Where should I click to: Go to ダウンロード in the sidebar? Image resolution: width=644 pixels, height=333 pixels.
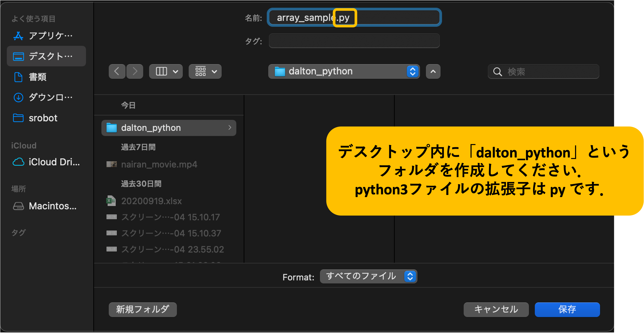46,97
